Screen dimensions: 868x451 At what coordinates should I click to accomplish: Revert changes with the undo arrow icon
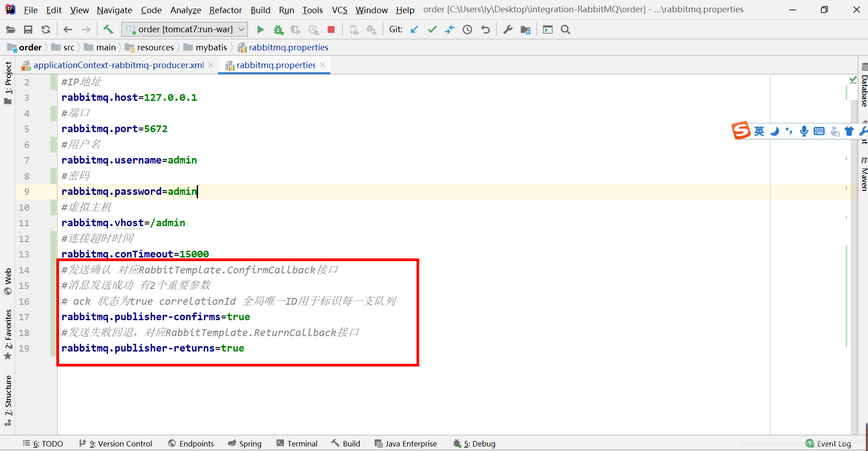486,30
